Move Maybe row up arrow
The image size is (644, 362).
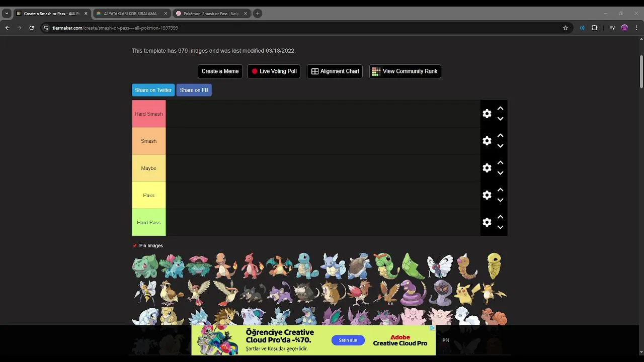pyautogui.click(x=500, y=162)
